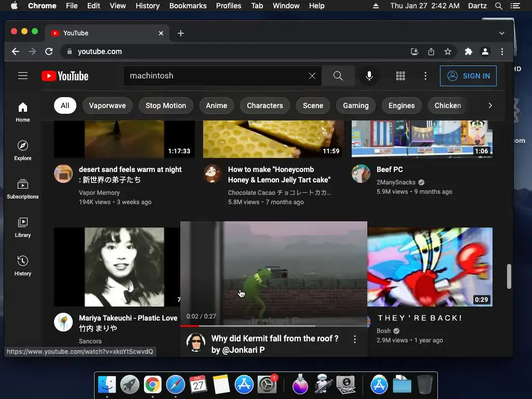
Task: Open the Chrome menu in the menu bar
Action: [x=42, y=6]
